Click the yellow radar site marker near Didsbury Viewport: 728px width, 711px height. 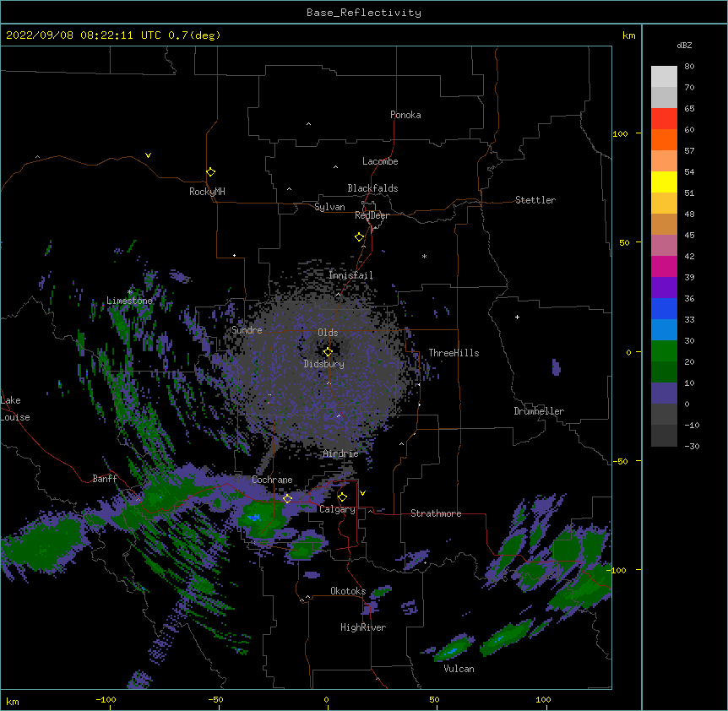[328, 352]
